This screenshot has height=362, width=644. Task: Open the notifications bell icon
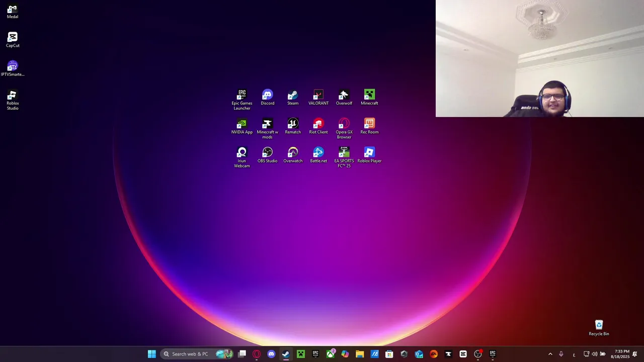coord(635,354)
